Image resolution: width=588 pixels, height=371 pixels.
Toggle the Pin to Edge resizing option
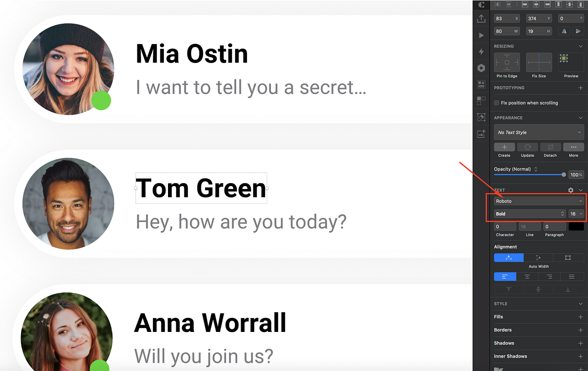point(507,62)
